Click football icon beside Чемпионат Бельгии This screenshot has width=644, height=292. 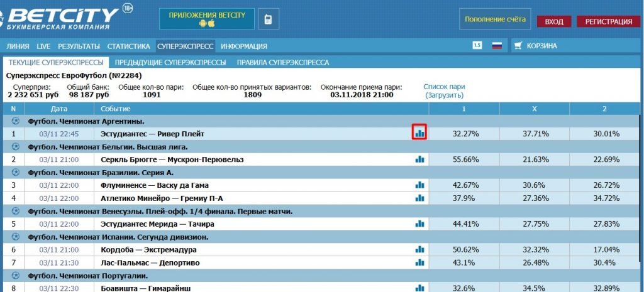[16, 146]
